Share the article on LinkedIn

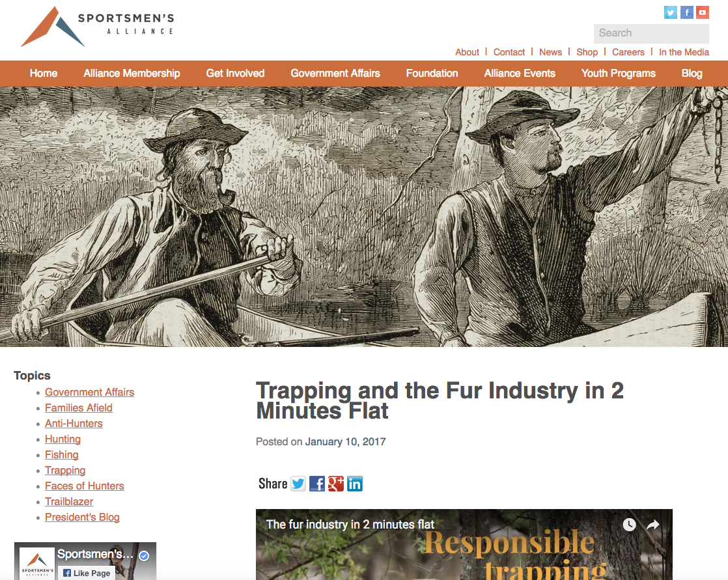(x=355, y=484)
